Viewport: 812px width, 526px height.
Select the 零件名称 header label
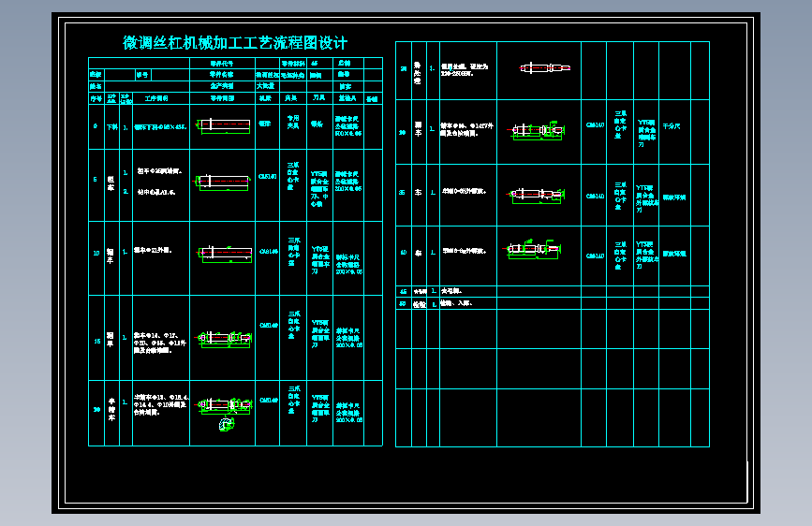pos(222,75)
